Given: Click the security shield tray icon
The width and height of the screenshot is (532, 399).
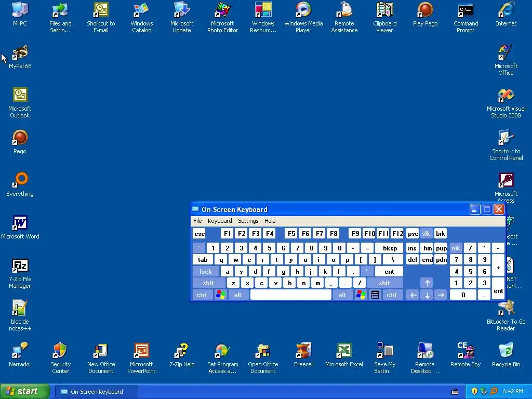Looking at the screenshot, I should coord(474,392).
